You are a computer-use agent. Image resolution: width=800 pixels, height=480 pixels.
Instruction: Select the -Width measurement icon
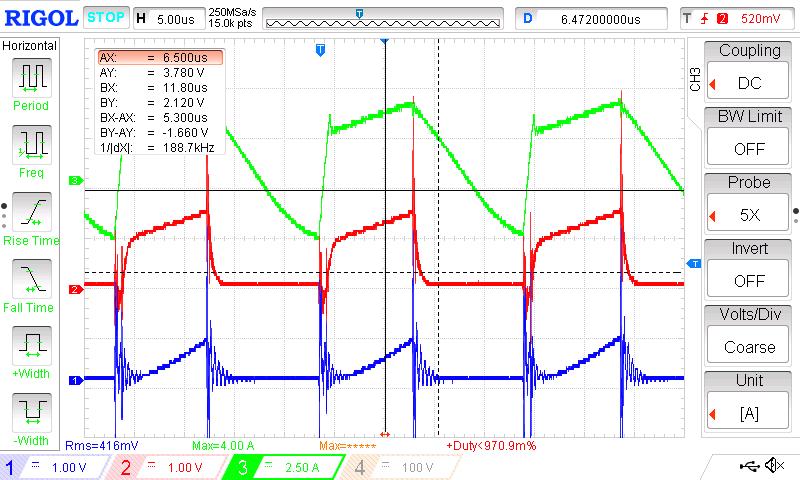pos(32,412)
